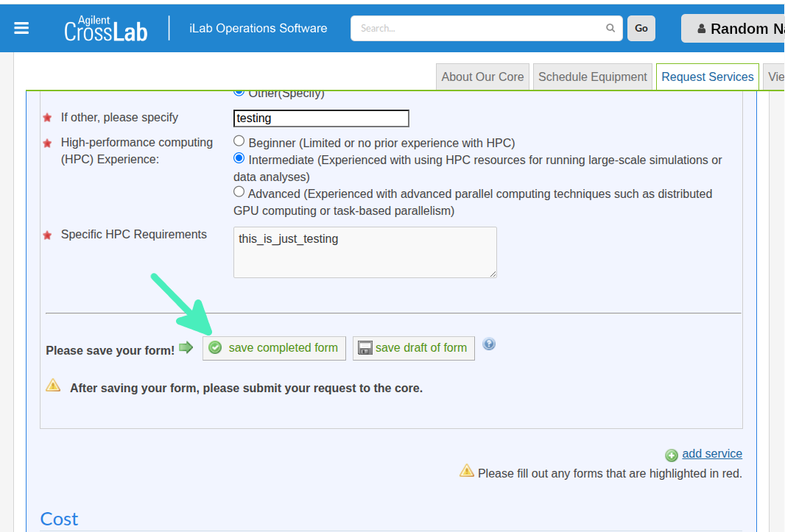Click the floppy disk save draft icon
Viewport: 785px width, 532px height.
(x=365, y=348)
